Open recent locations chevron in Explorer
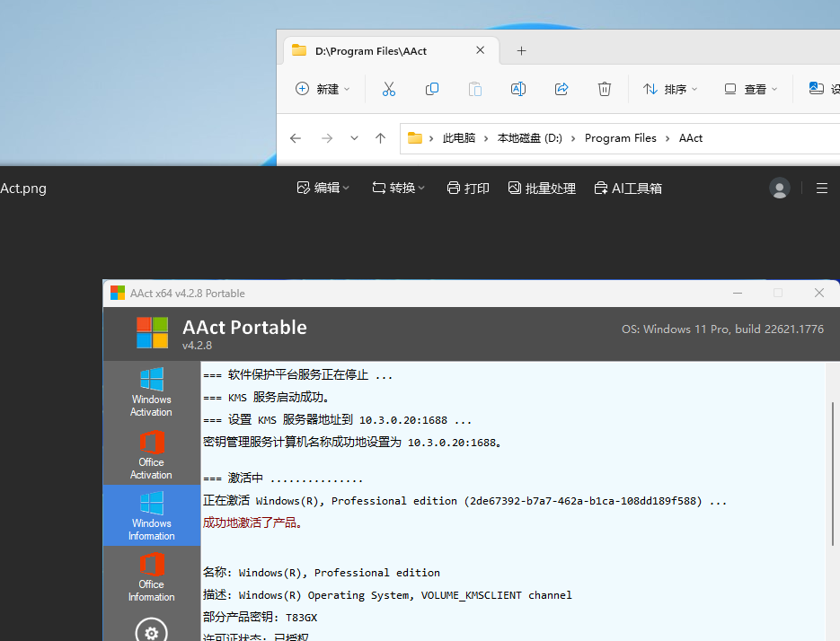Screen dimensions: 840x641 coord(354,138)
